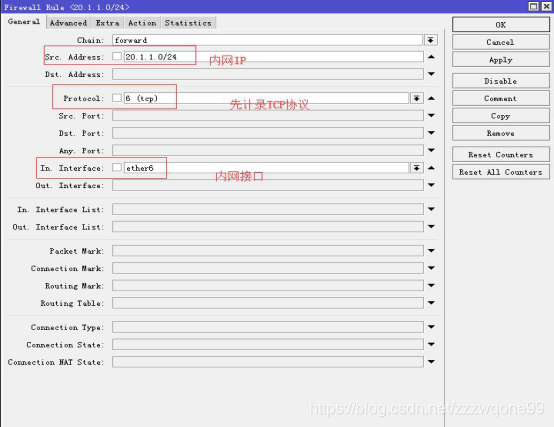Viewport: 554px width, 427px height.
Task: Click the OK button
Action: (501, 25)
